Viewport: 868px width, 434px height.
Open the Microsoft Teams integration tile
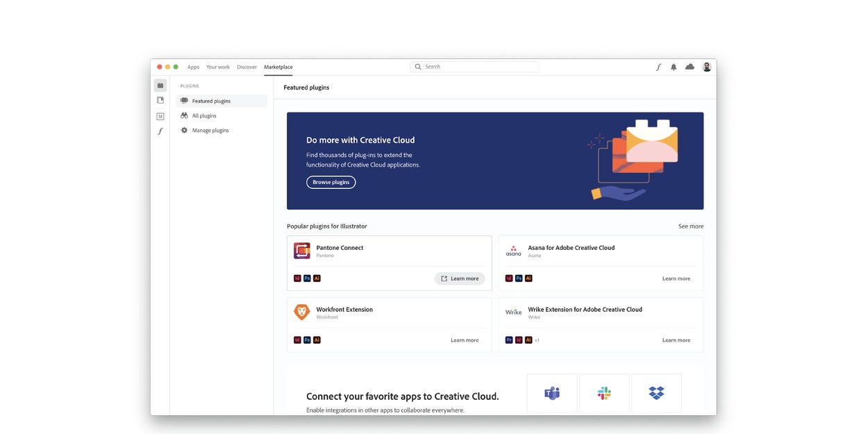pyautogui.click(x=552, y=393)
